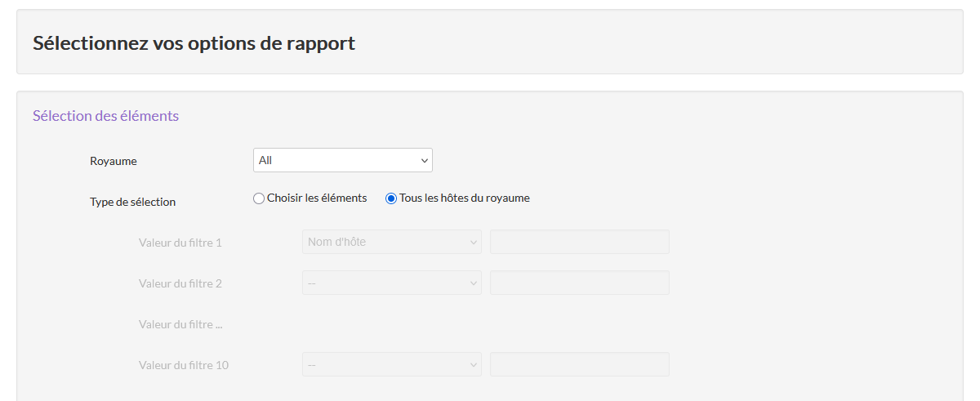980x401 pixels.
Task: Click the 'Valeur du filtre ...' placeholder label
Action: click(x=180, y=324)
